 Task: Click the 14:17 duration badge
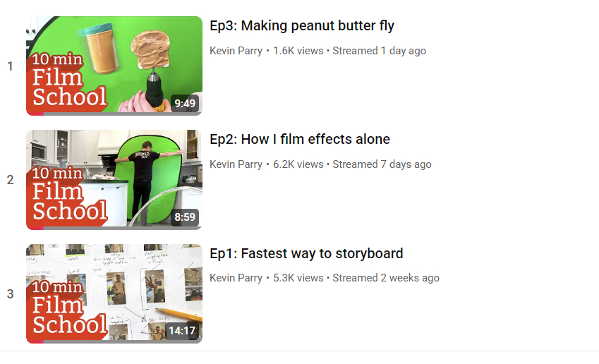tap(182, 331)
